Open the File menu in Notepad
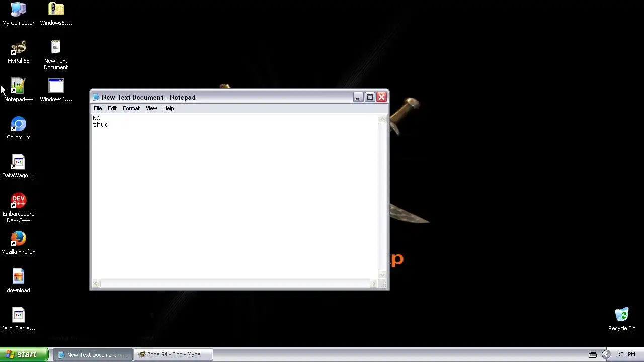This screenshot has height=362, width=644. [98, 108]
